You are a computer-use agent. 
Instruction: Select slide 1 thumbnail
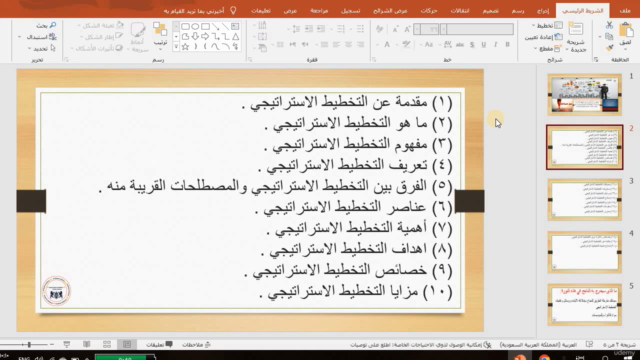click(x=584, y=95)
